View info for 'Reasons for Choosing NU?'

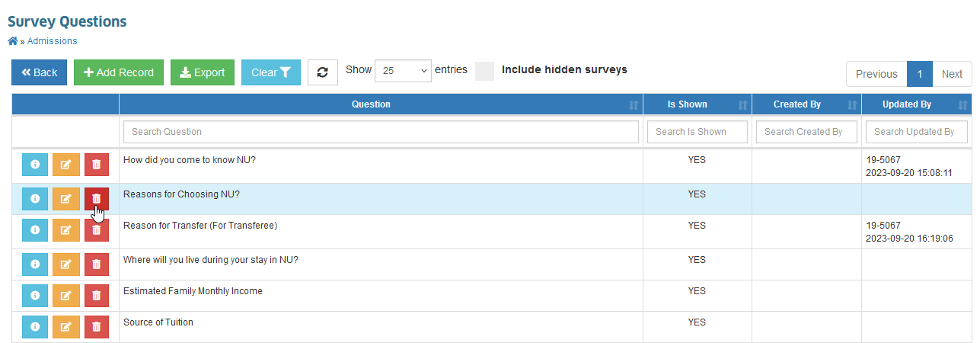pos(35,198)
